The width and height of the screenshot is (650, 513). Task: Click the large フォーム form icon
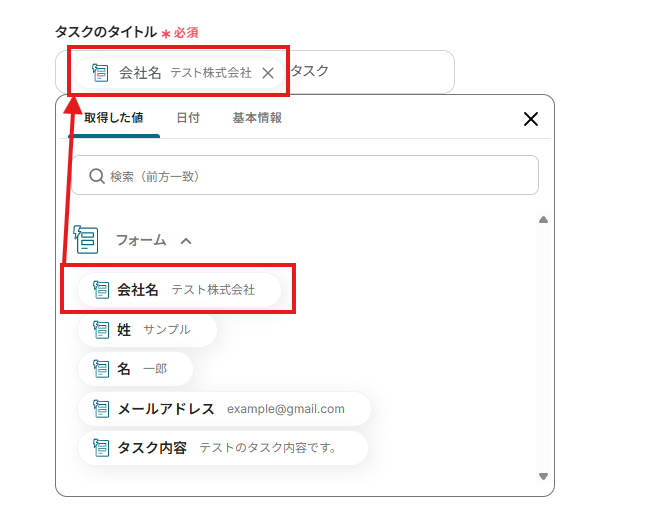[86, 239]
